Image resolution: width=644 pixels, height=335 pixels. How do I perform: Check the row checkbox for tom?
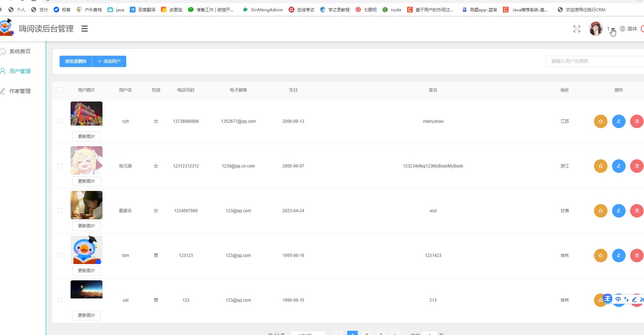60,255
